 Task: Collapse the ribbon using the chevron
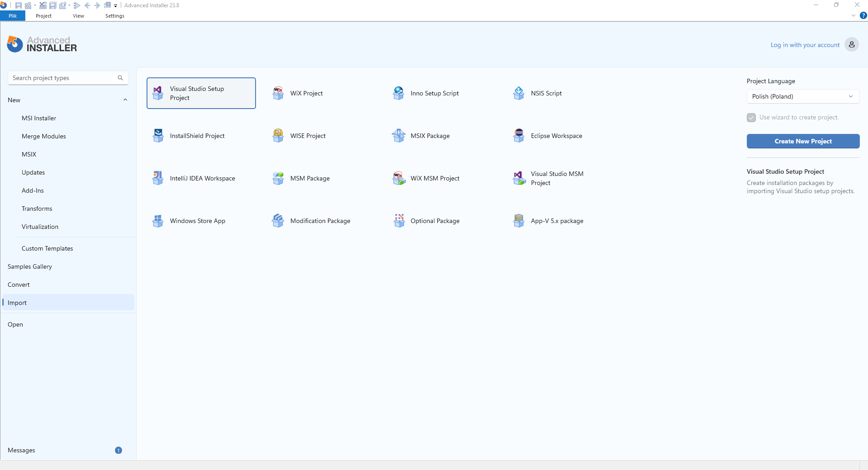click(854, 15)
